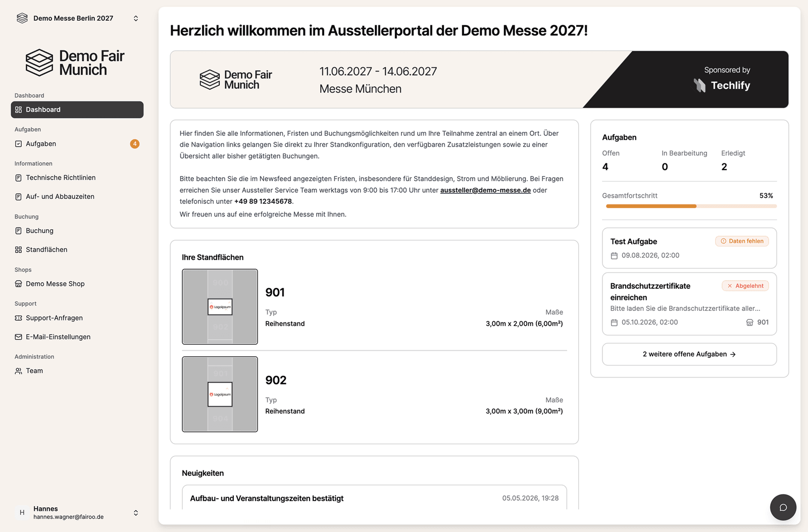Click the dimensions 3,00m x 2,00m (6,00m²)
808x532 pixels.
[524, 324]
